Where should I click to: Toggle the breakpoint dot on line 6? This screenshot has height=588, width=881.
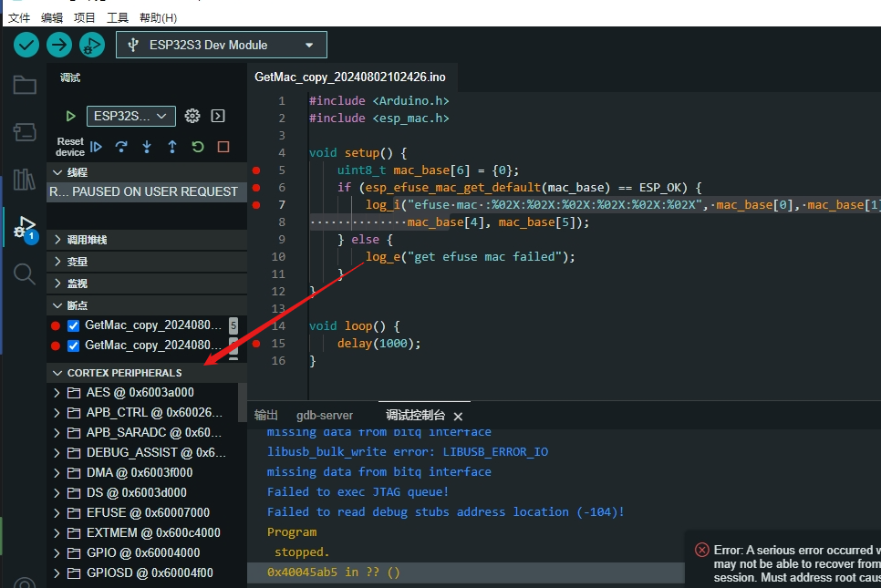click(256, 188)
